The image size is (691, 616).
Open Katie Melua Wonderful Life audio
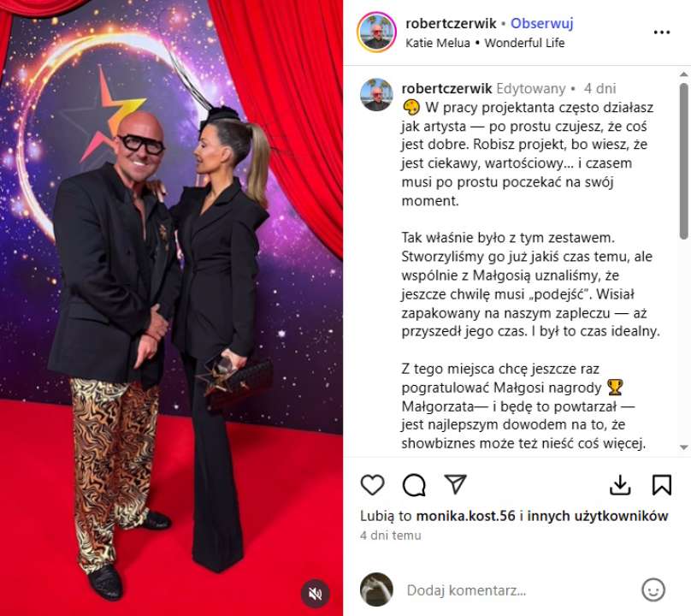485,43
